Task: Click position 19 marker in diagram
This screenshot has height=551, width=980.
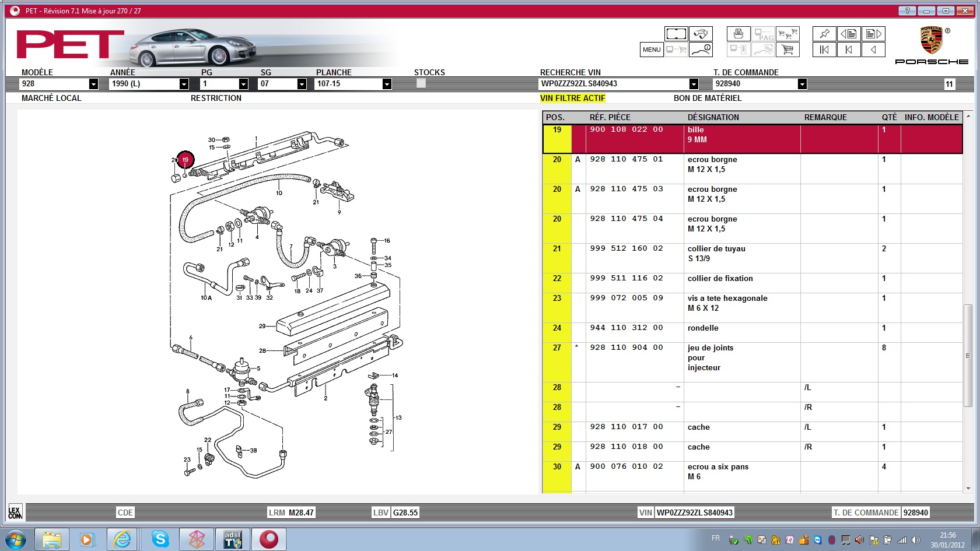Action: (x=185, y=159)
